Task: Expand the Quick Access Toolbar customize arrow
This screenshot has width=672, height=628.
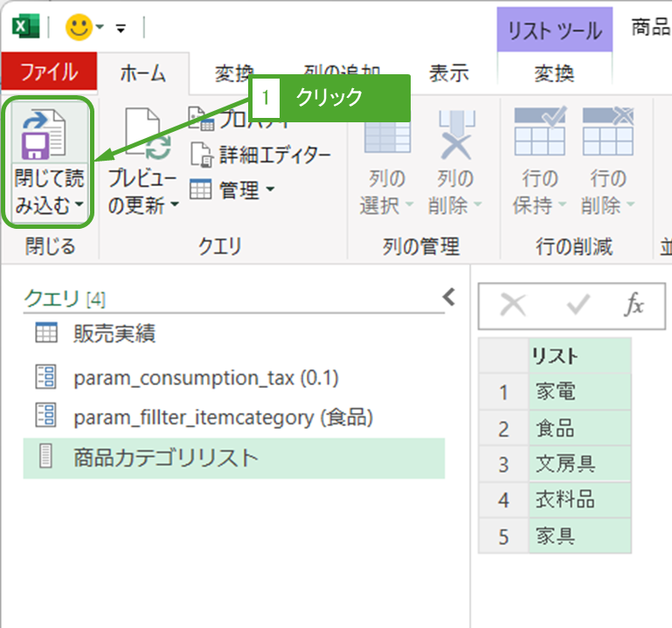Action: click(121, 29)
